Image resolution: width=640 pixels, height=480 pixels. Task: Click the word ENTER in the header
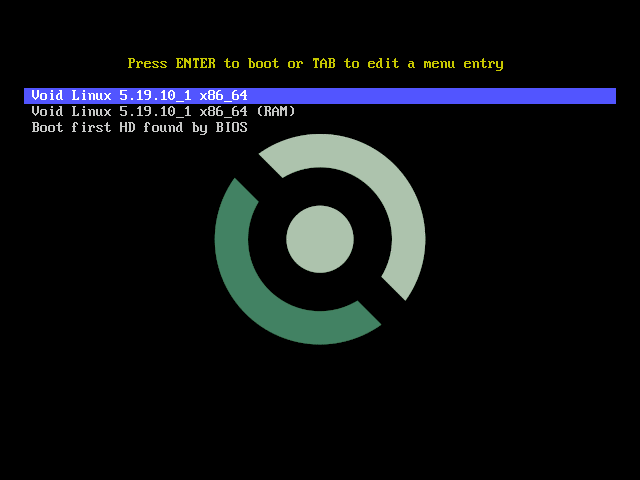[x=195, y=64]
